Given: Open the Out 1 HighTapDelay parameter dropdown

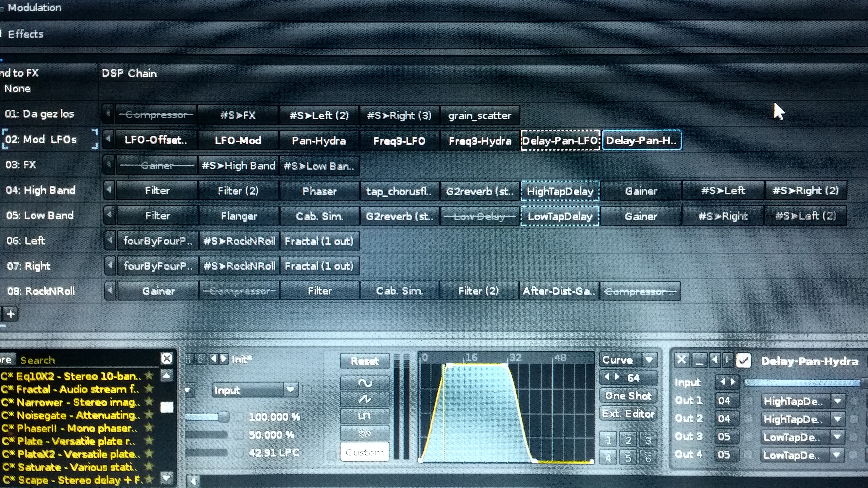Looking at the screenshot, I should [838, 401].
